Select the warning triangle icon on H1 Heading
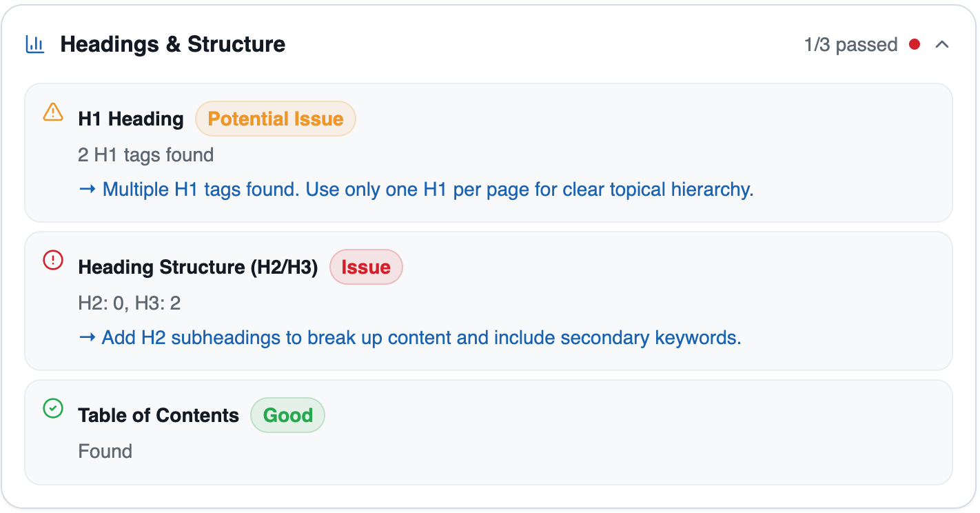This screenshot has height=513, width=980. click(53, 114)
